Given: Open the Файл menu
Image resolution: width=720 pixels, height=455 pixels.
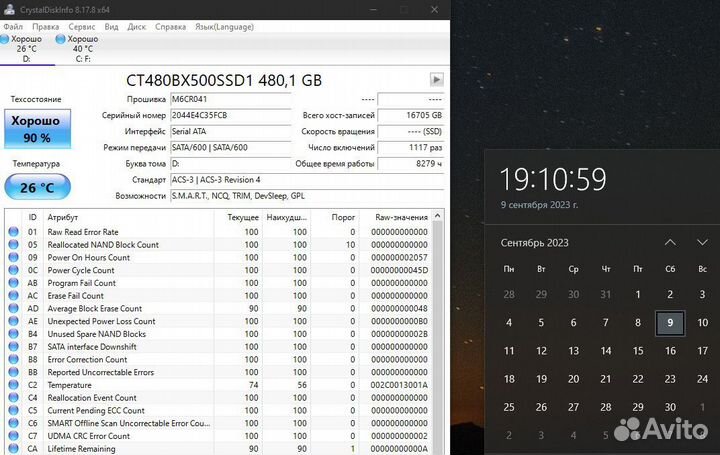Looking at the screenshot, I should coord(13,27).
